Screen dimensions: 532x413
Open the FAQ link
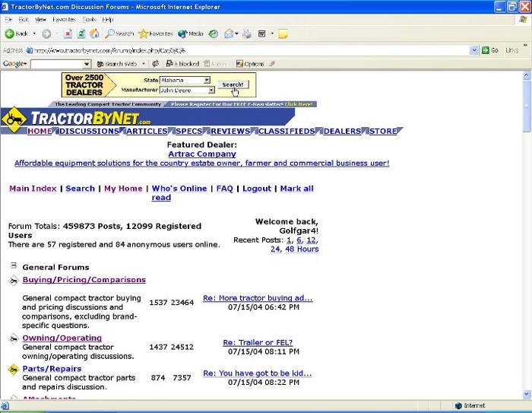point(225,189)
